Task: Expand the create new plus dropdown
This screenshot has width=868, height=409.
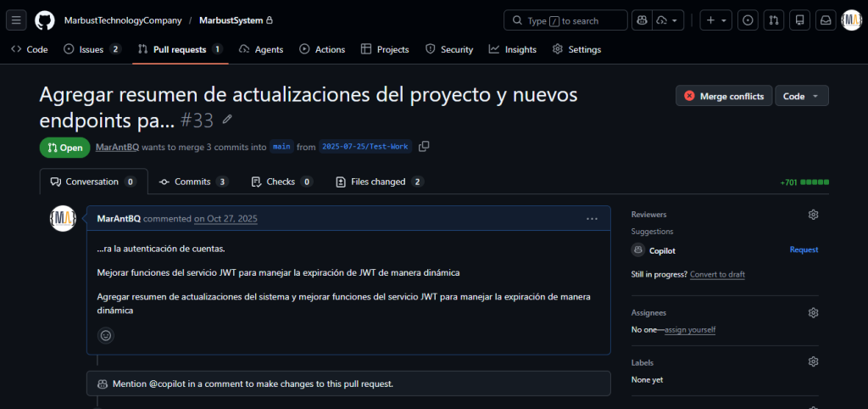Action: click(716, 20)
